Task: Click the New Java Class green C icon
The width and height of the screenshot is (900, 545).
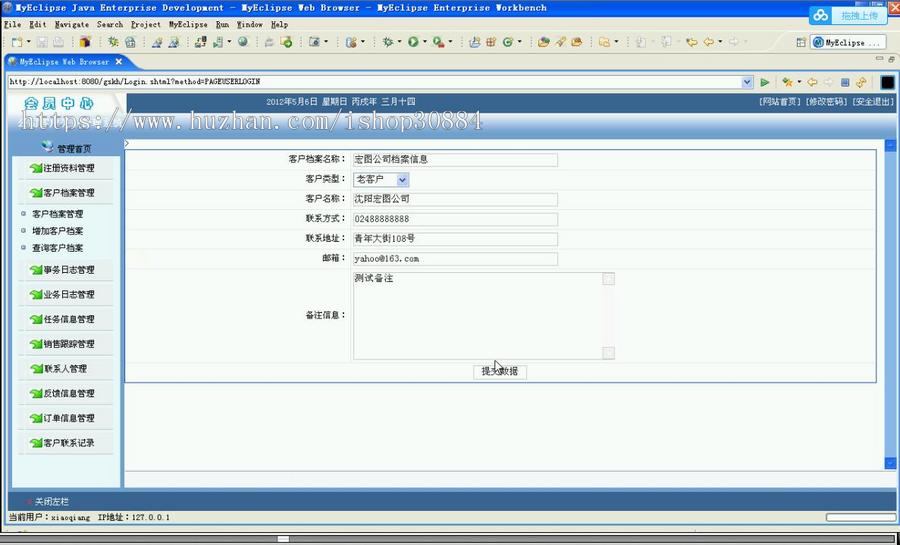Action: pyautogui.click(x=507, y=42)
